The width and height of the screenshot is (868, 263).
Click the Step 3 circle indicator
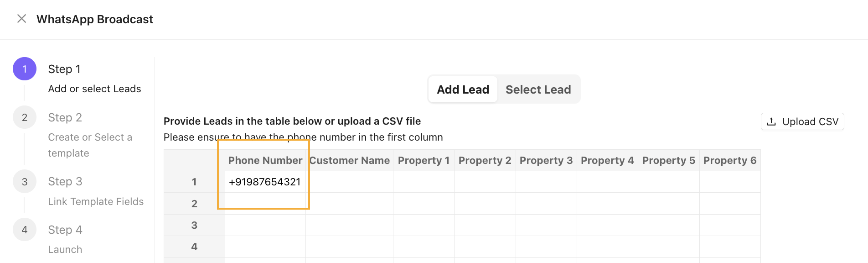pos(25,182)
